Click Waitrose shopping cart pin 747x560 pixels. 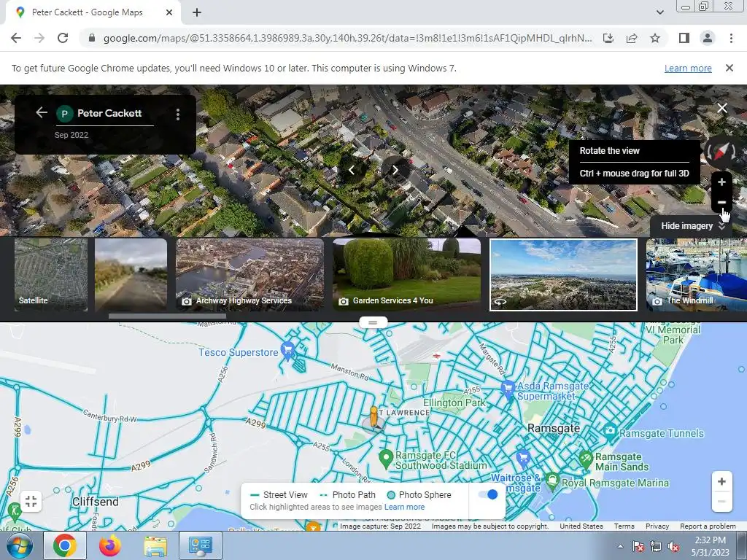[523, 458]
